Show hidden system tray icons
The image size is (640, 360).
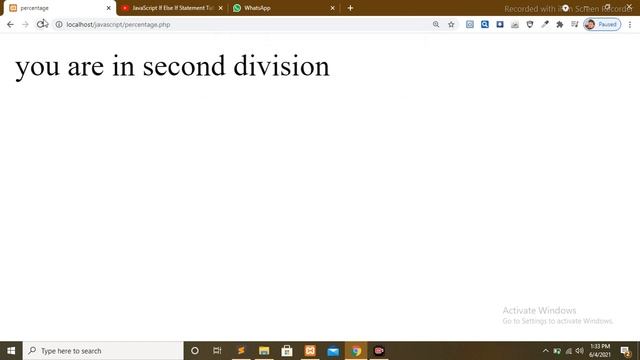[x=545, y=351]
